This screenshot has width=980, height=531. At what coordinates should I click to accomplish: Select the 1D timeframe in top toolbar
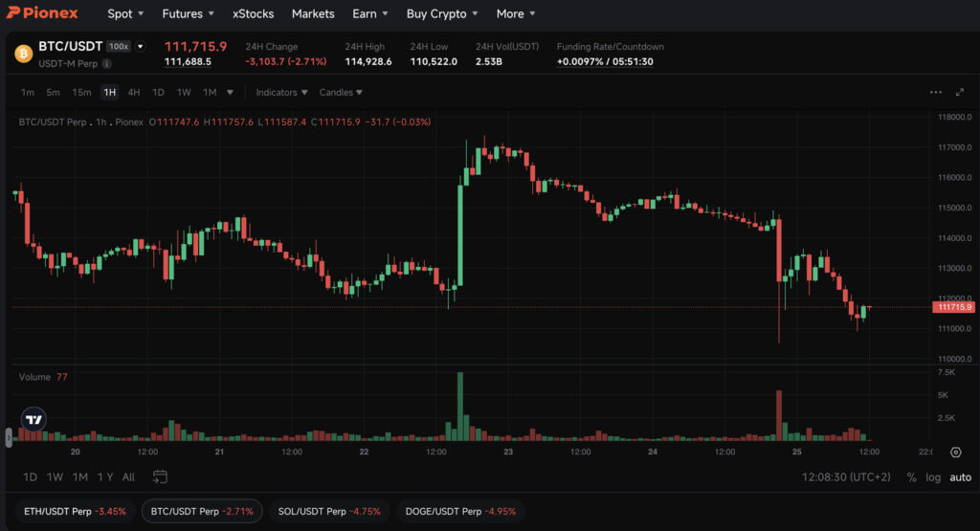point(158,93)
